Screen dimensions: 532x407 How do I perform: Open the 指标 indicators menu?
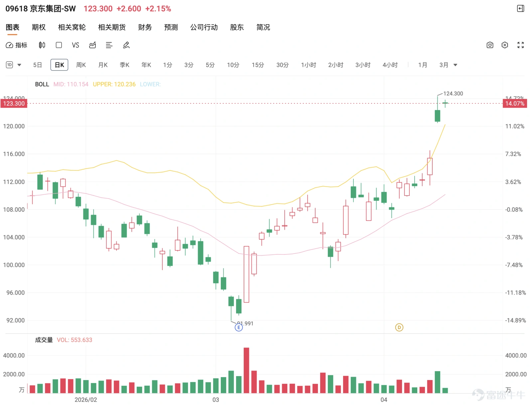pyautogui.click(x=17, y=45)
